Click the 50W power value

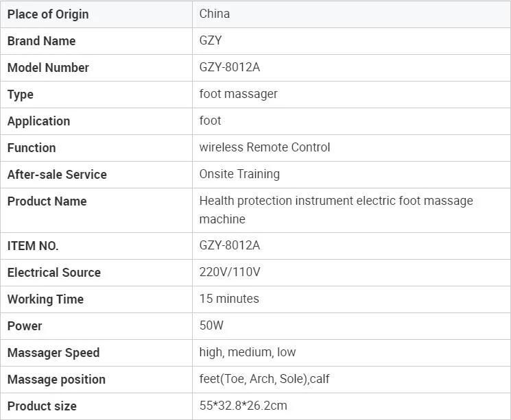click(211, 325)
